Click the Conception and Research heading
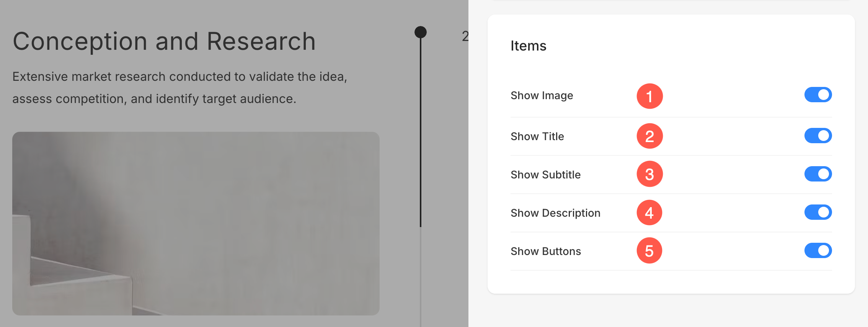This screenshot has height=327, width=868. click(x=164, y=41)
